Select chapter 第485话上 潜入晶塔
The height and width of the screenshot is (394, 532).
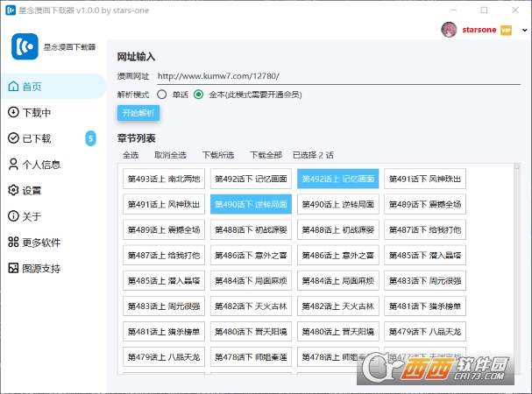point(164,280)
